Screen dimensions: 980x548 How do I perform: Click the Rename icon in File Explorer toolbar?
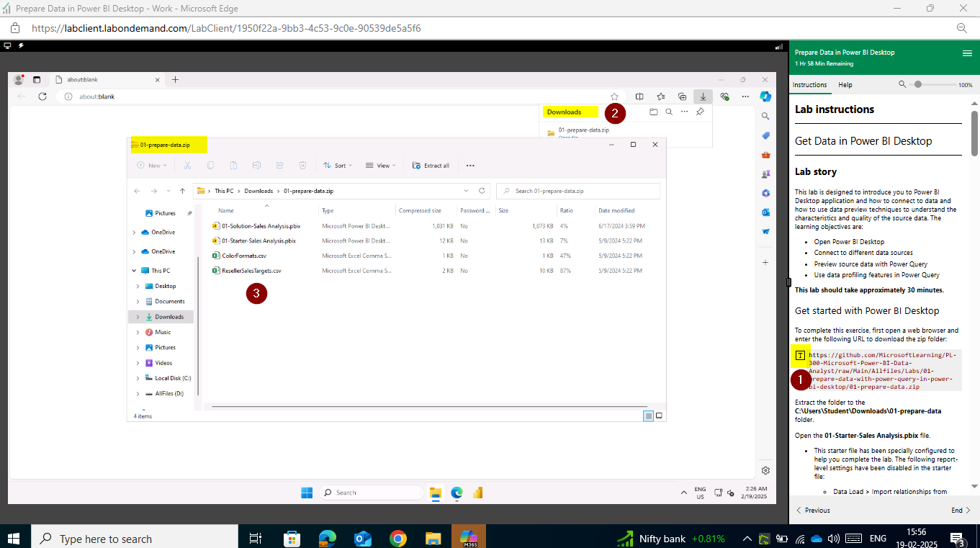click(256, 166)
